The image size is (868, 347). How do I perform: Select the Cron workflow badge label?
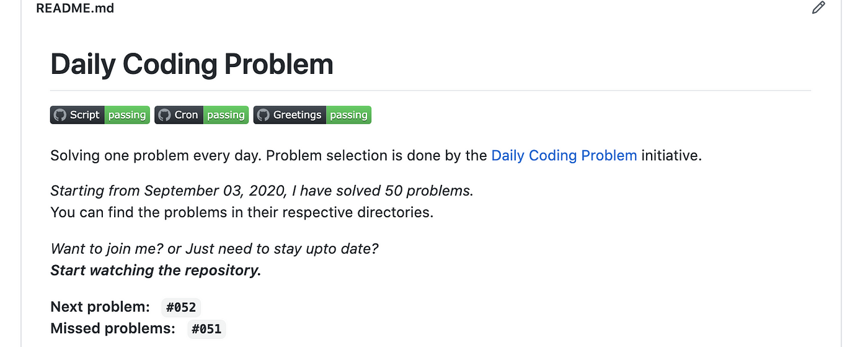click(x=186, y=115)
